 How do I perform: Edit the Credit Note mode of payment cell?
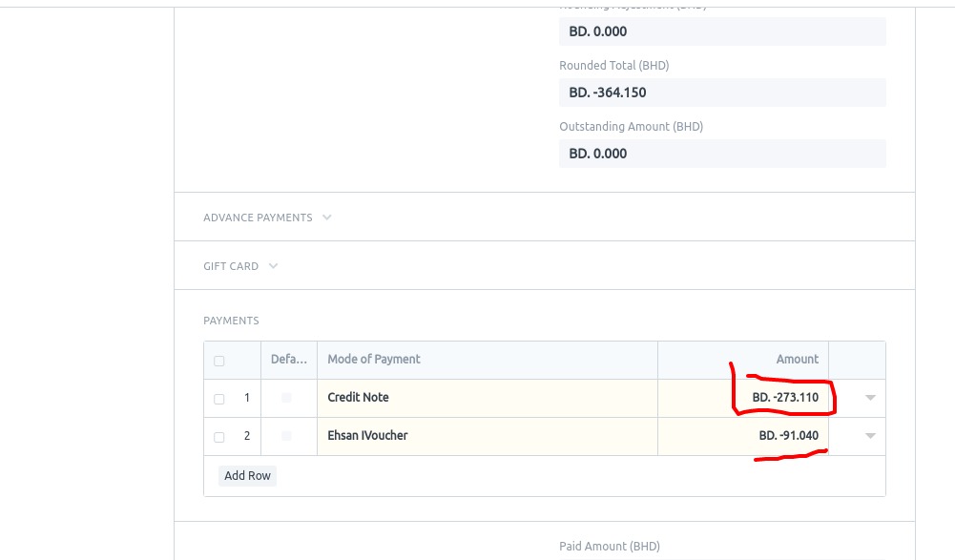(x=401, y=398)
